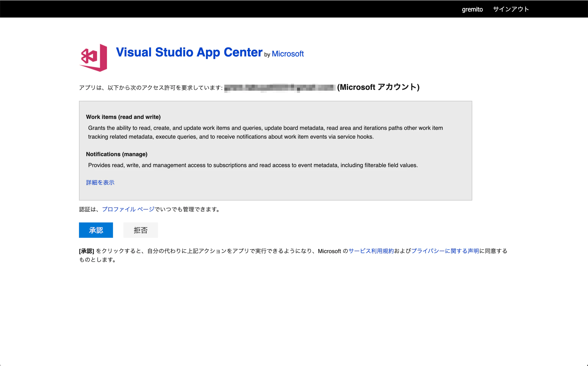Image resolution: width=588 pixels, height=366 pixels.
Task: Open the Visual Studio App Center title link
Action: point(189,52)
